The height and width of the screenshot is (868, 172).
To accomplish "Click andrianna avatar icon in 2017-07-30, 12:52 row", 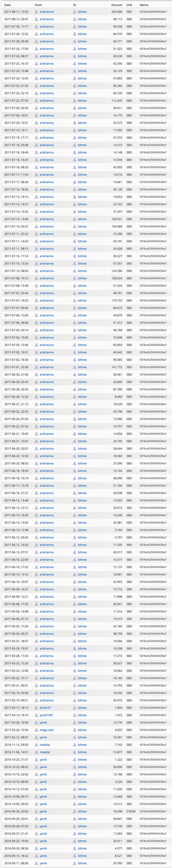I will pyautogui.click(x=36, y=34).
